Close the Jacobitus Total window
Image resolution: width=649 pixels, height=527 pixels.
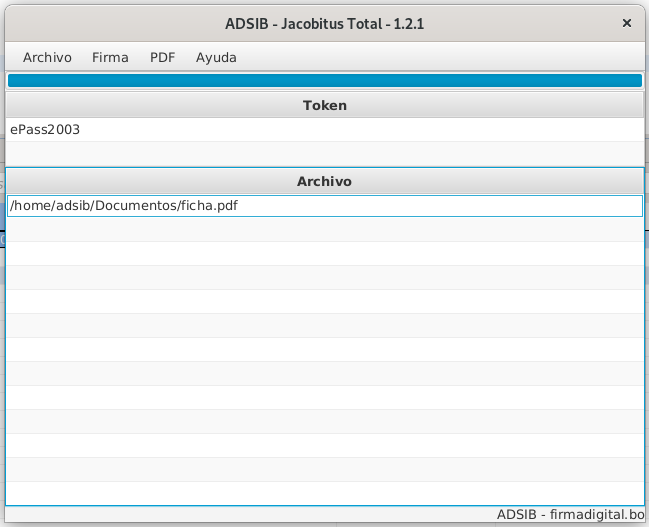point(627,23)
